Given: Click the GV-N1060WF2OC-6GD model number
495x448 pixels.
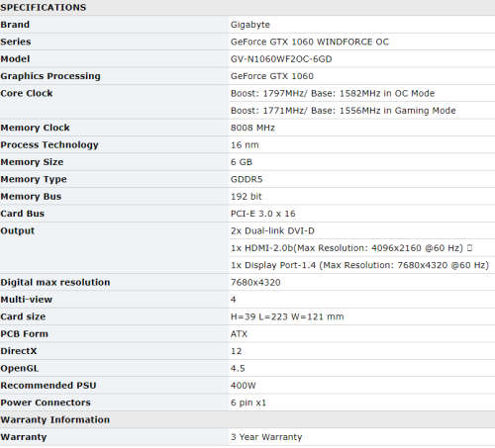Looking at the screenshot, I should click(x=281, y=59).
